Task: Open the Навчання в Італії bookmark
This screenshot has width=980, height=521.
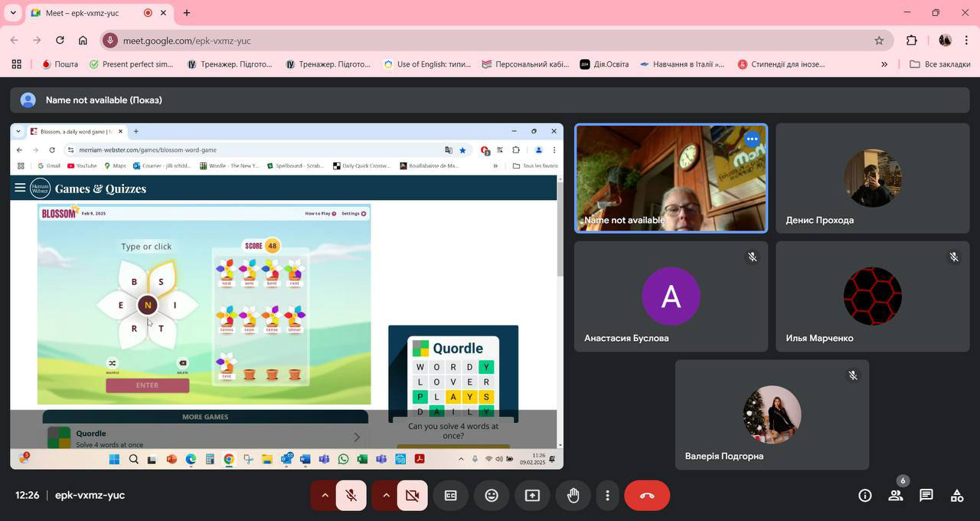Action: click(x=681, y=64)
